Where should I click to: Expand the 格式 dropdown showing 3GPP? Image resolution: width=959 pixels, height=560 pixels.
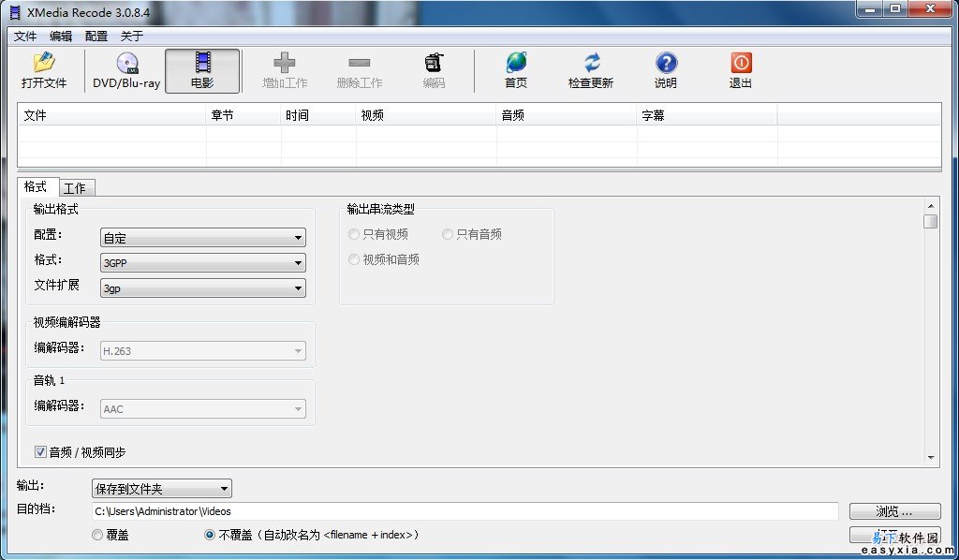coord(202,263)
